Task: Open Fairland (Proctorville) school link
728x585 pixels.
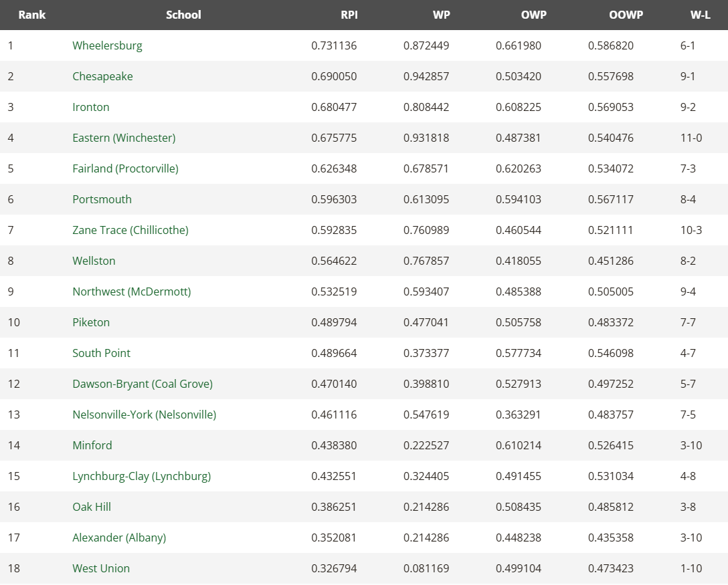Action: click(125, 168)
